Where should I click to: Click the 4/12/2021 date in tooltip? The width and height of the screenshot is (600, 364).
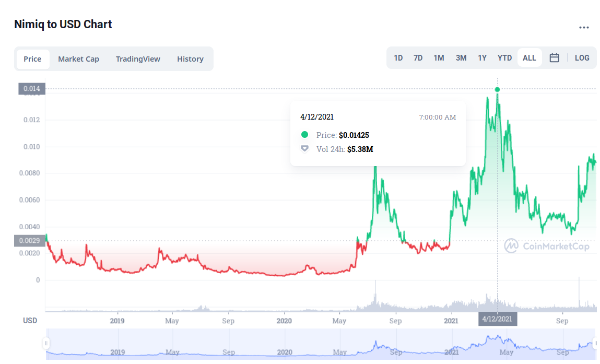317,117
